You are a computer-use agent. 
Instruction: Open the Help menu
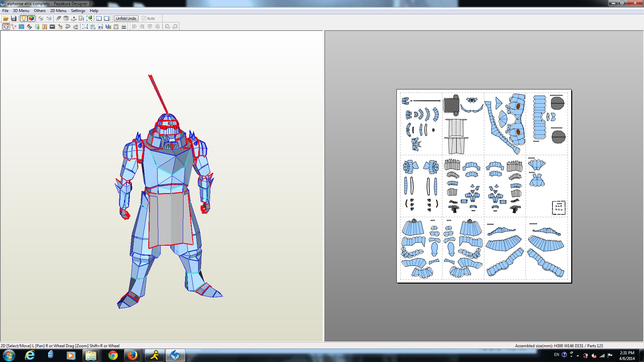[94, 11]
